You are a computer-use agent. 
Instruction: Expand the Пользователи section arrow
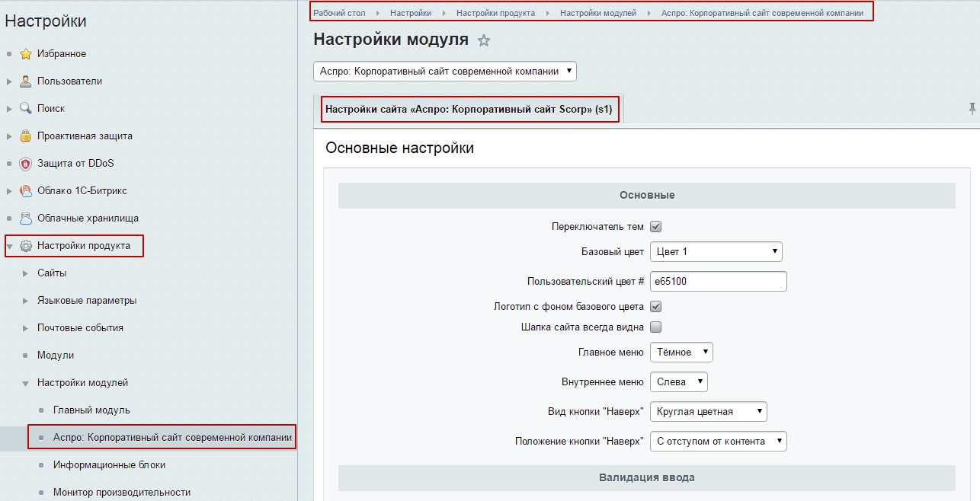point(9,81)
